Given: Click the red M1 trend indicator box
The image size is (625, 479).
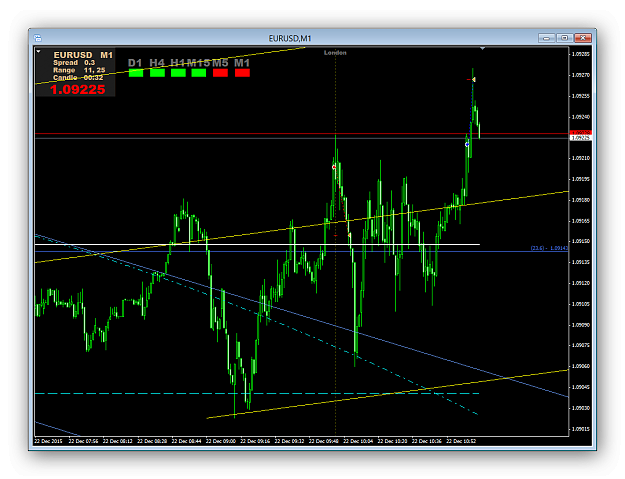Looking at the screenshot, I should point(242,73).
